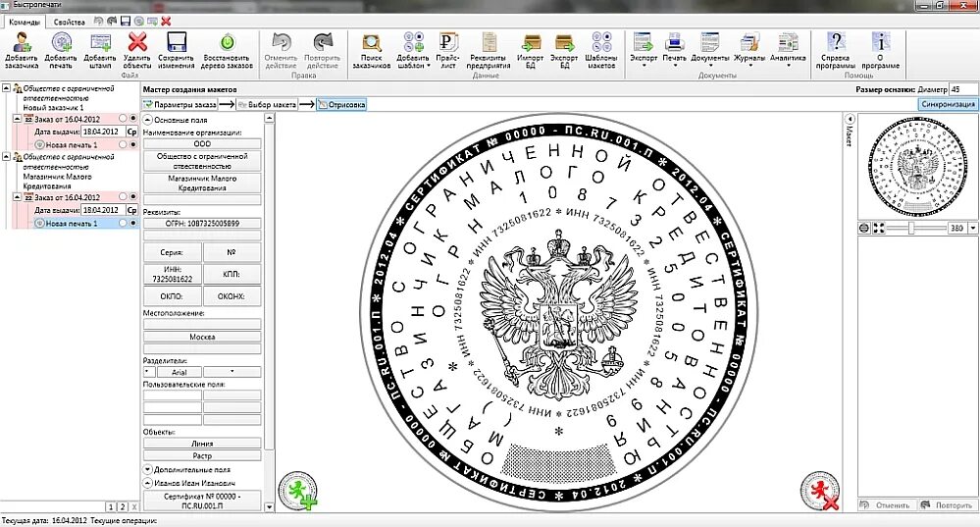Screen dimensions: 980x527
Task: Open Справка программы help icon
Action: [x=836, y=42]
